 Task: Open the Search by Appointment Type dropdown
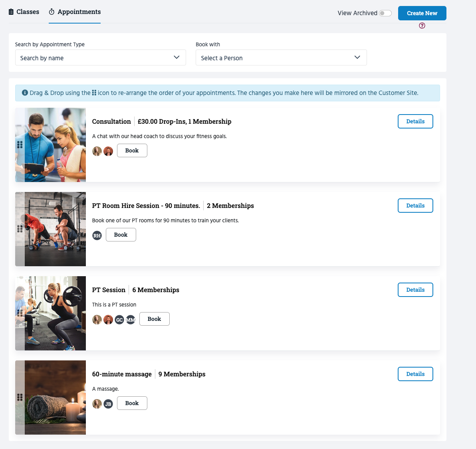click(x=100, y=57)
